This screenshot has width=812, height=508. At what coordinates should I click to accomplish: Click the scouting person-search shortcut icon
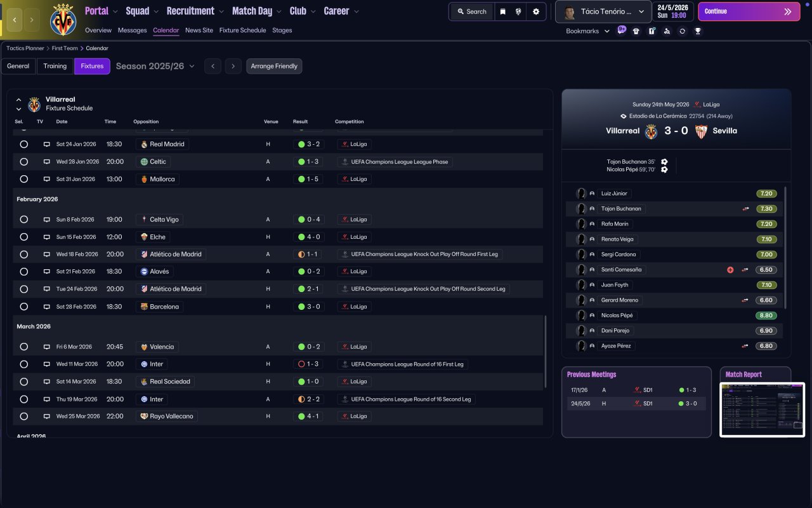pyautogui.click(x=667, y=31)
